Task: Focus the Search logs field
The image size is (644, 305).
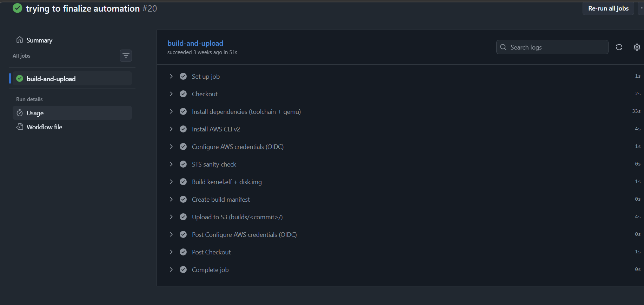Action: [552, 47]
